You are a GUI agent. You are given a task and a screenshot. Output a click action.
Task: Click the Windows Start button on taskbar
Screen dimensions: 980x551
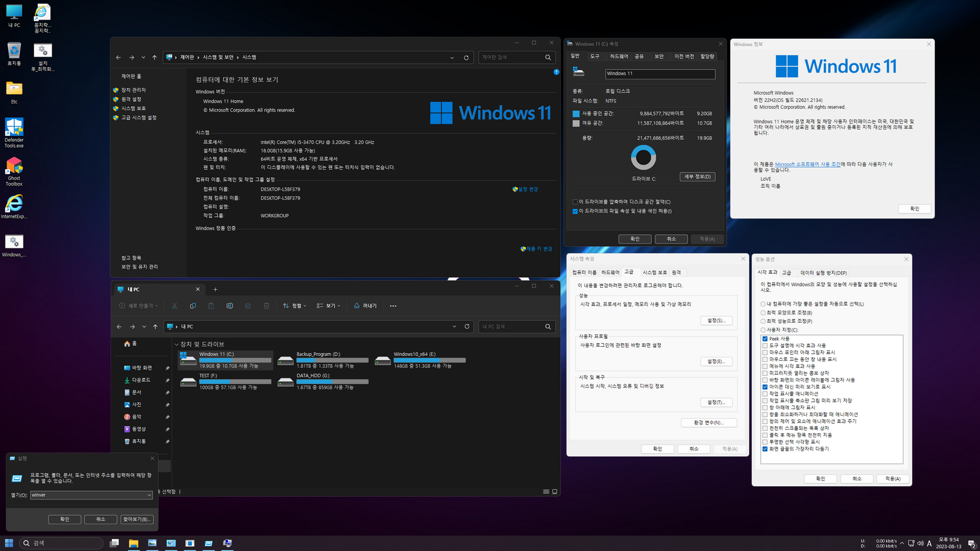tap(9, 543)
